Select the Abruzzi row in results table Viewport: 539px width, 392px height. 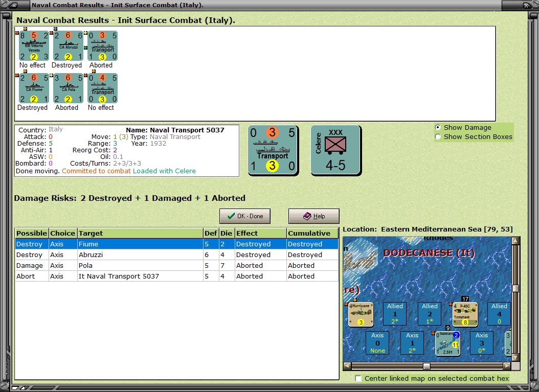pyautogui.click(x=177, y=255)
